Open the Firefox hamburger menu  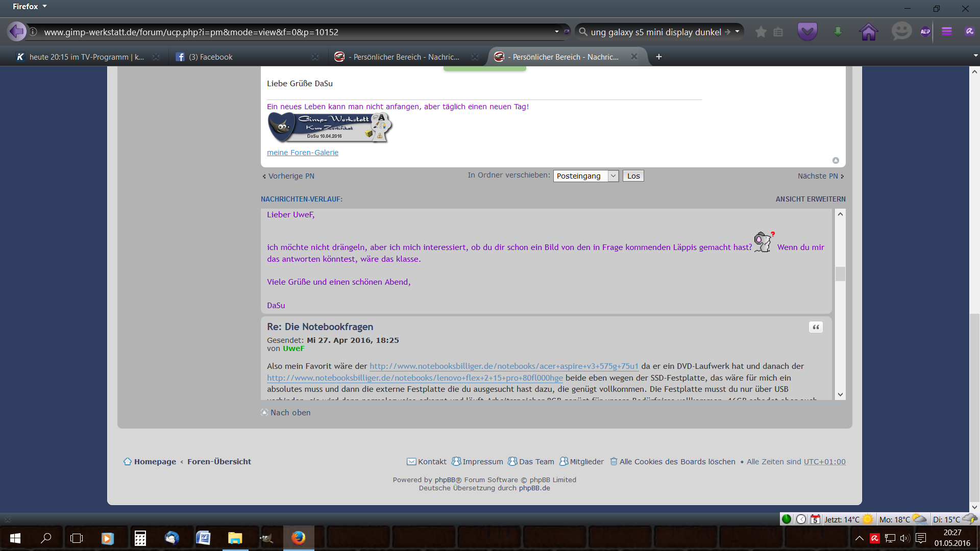tap(947, 32)
